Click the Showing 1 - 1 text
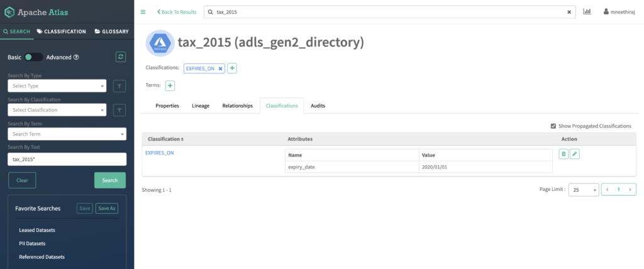 coord(157,190)
